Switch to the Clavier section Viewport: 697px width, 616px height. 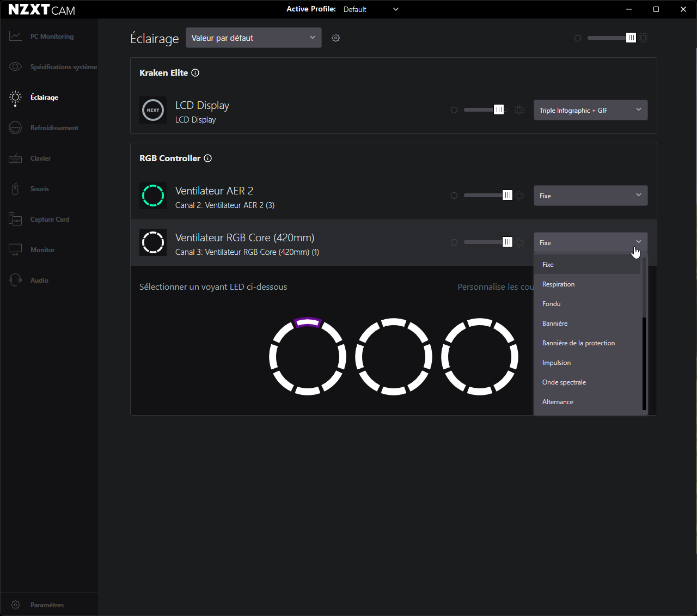[x=49, y=158]
